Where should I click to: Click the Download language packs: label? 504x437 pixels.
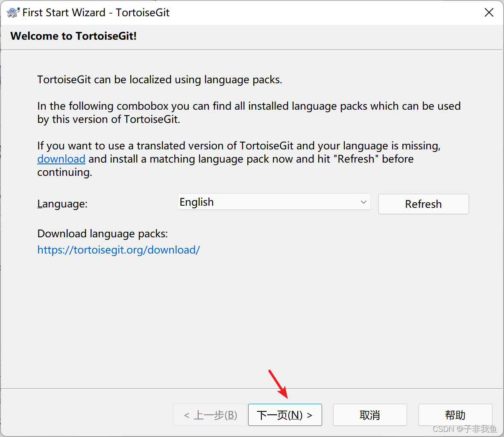[103, 234]
